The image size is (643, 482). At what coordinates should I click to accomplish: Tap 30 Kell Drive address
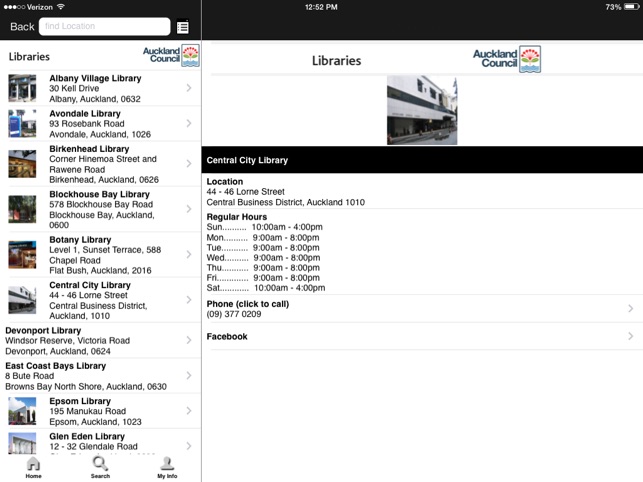[x=74, y=89]
